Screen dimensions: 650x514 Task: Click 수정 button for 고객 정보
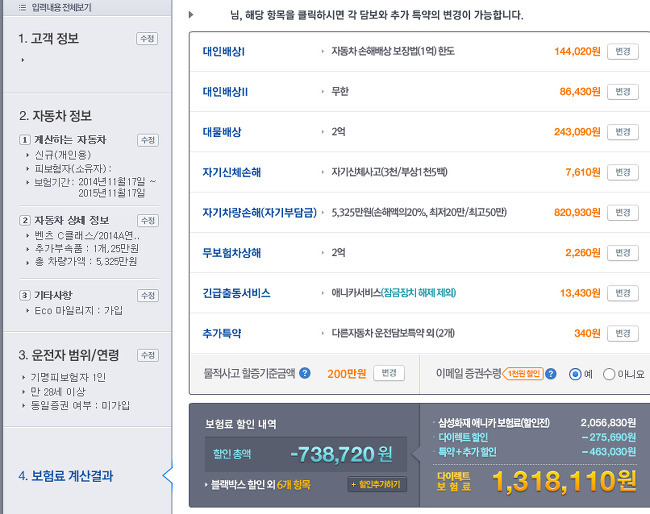[147, 39]
